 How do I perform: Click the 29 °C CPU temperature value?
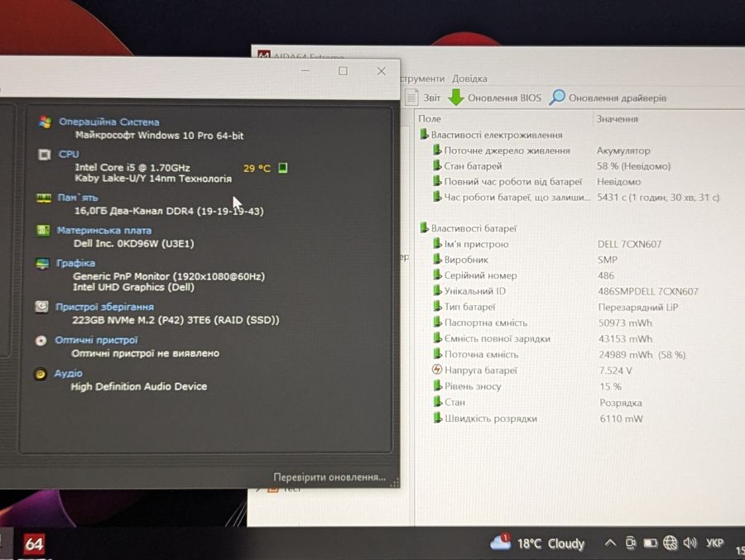coord(257,168)
